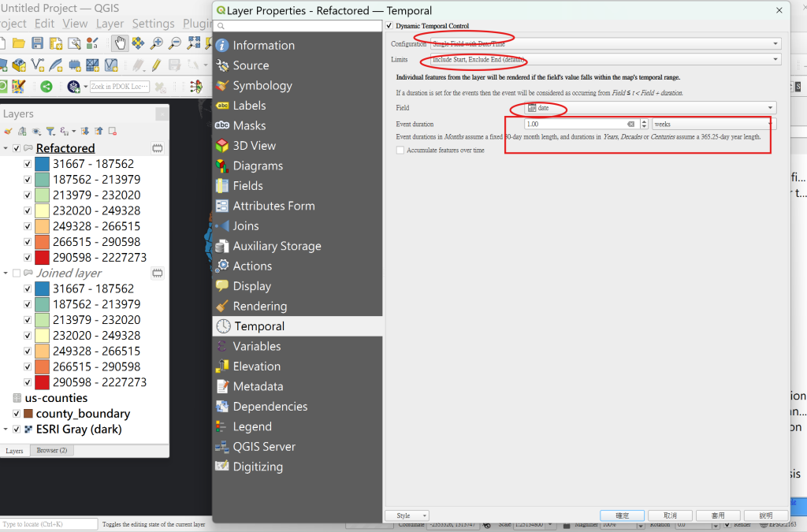Open PDOK plugin dropdown arrow
807x532 pixels.
click(85, 87)
